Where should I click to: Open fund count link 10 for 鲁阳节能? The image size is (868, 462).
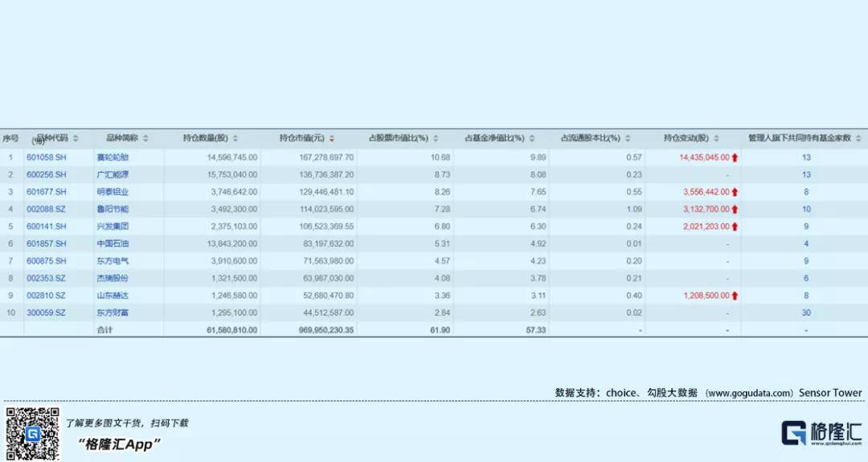805,209
